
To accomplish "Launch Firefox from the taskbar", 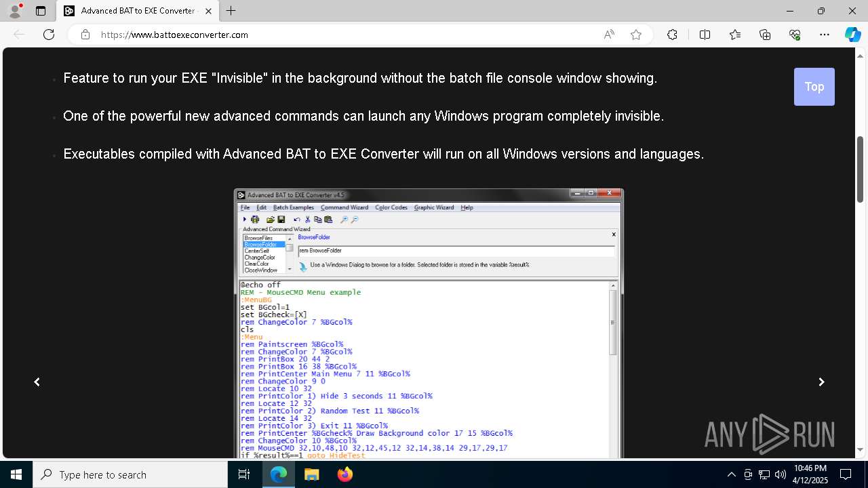I will click(x=345, y=474).
